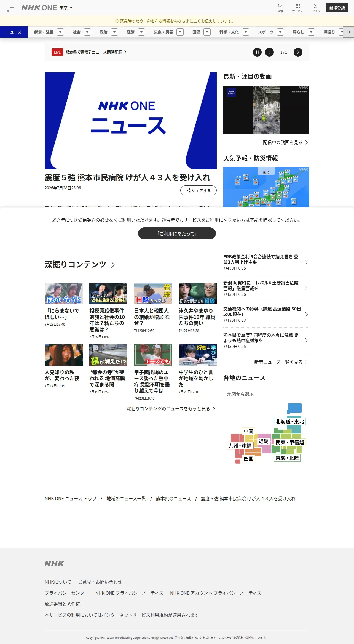Open breadcrumb NHK ONE ニュース トップ

(x=71, y=499)
